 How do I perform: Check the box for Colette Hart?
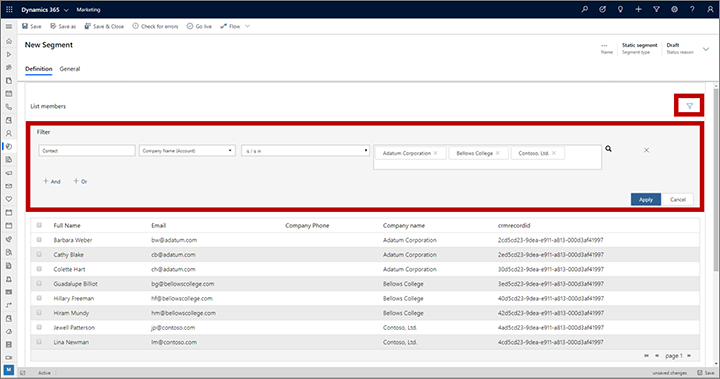(39, 269)
